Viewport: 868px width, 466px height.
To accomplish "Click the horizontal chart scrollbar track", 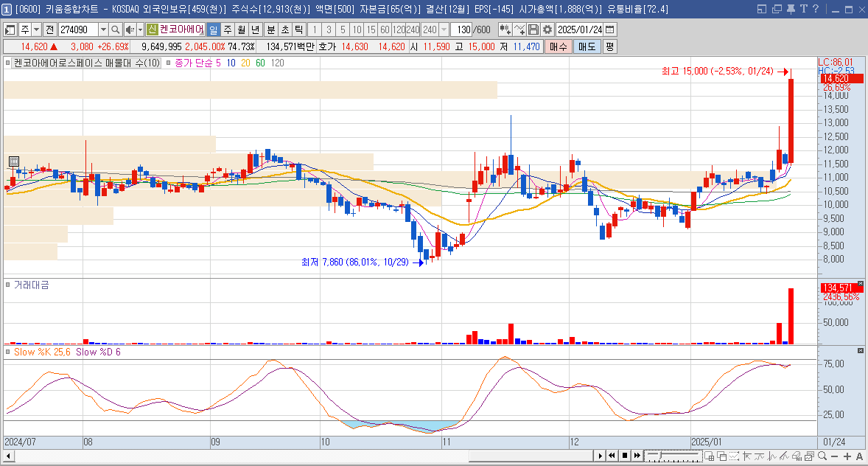I will 304,456.
